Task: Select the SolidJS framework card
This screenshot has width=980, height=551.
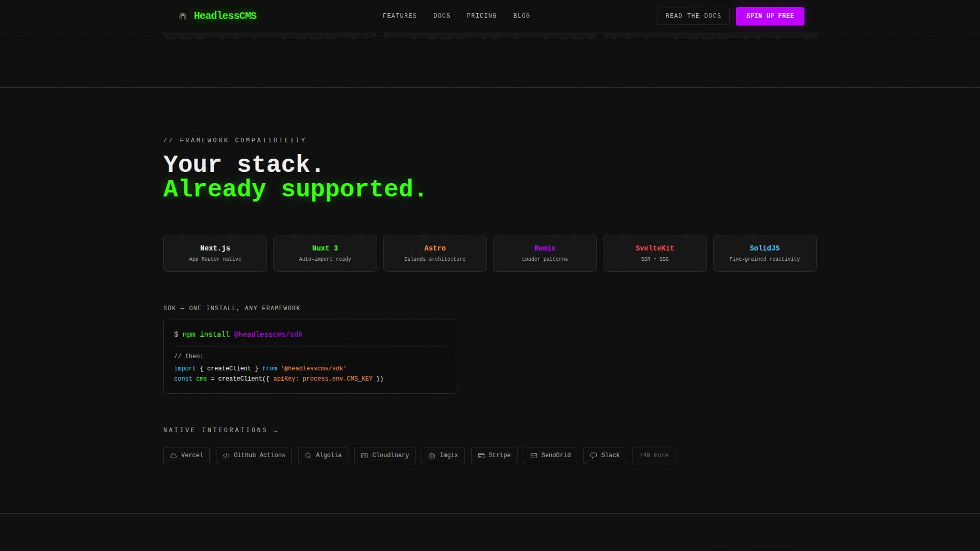Action: coord(765,253)
